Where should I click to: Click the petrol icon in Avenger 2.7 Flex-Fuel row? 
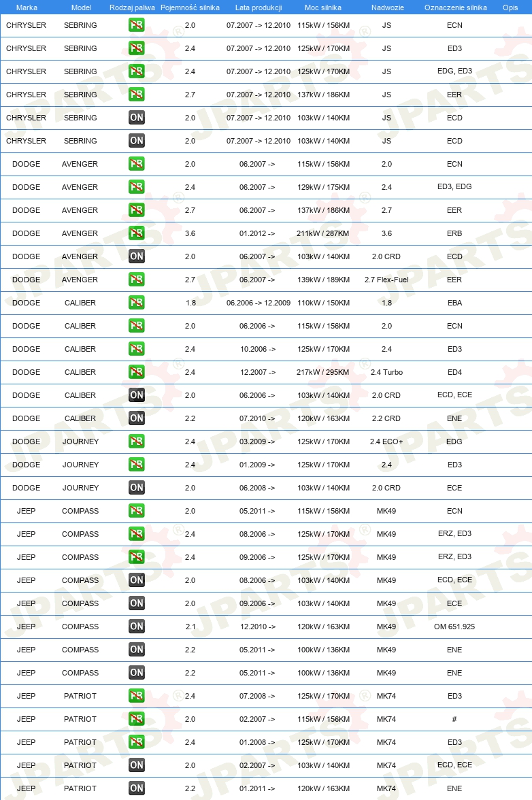point(136,280)
